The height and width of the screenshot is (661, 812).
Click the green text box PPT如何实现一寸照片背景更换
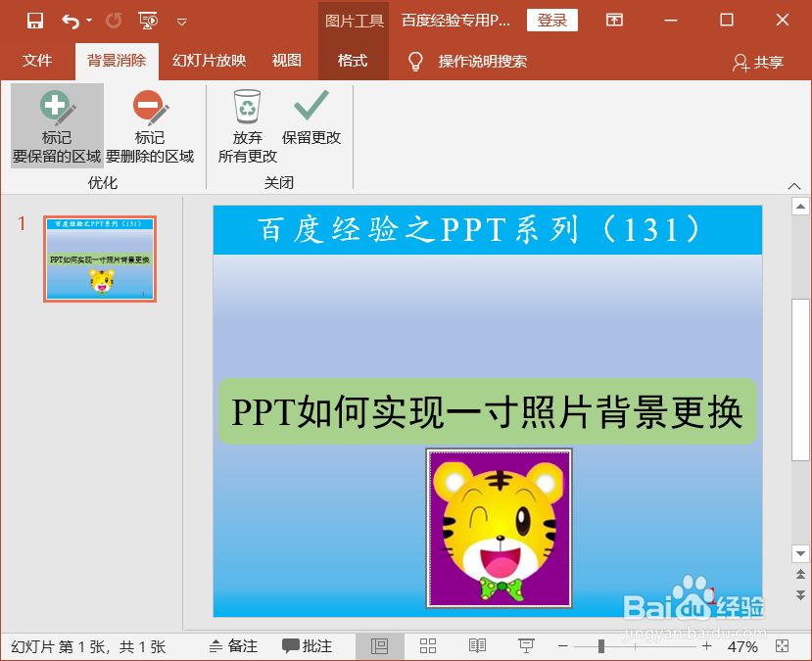coord(488,411)
